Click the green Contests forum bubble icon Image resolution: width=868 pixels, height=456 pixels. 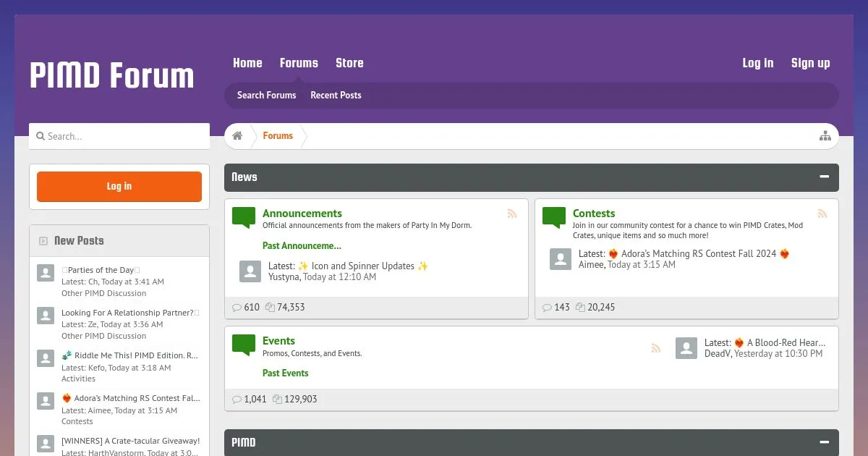click(x=554, y=218)
